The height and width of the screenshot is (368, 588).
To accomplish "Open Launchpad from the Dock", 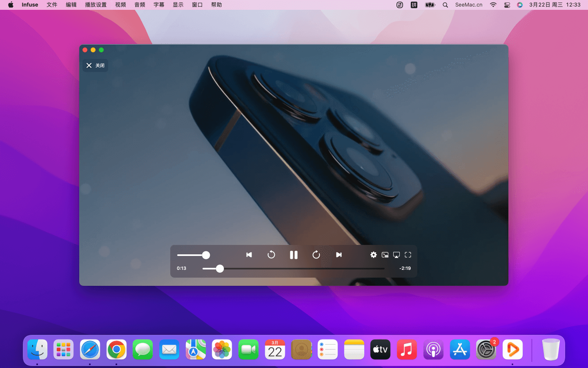I will pyautogui.click(x=64, y=350).
